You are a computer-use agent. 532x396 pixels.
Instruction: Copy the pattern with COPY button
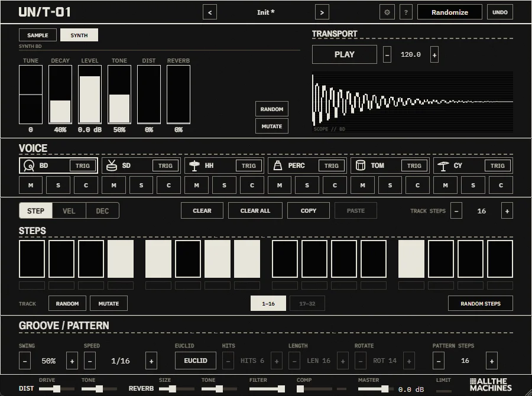tap(309, 211)
